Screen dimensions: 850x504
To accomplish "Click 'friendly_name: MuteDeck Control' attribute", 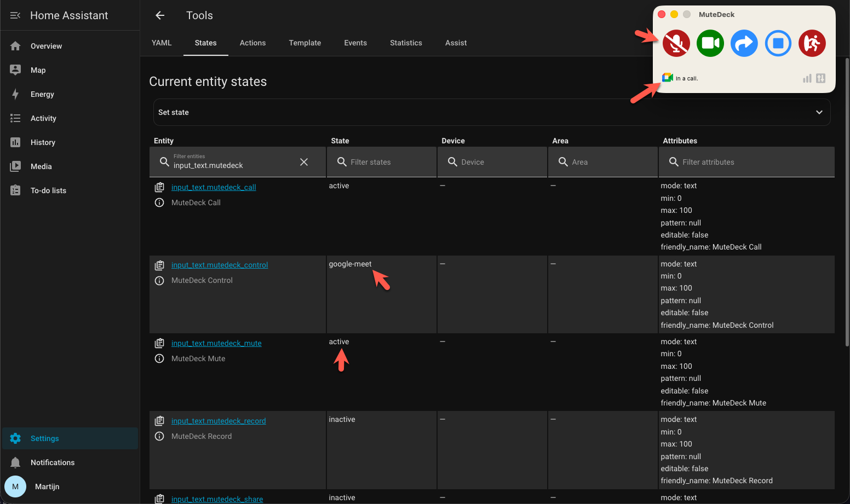I will [717, 325].
